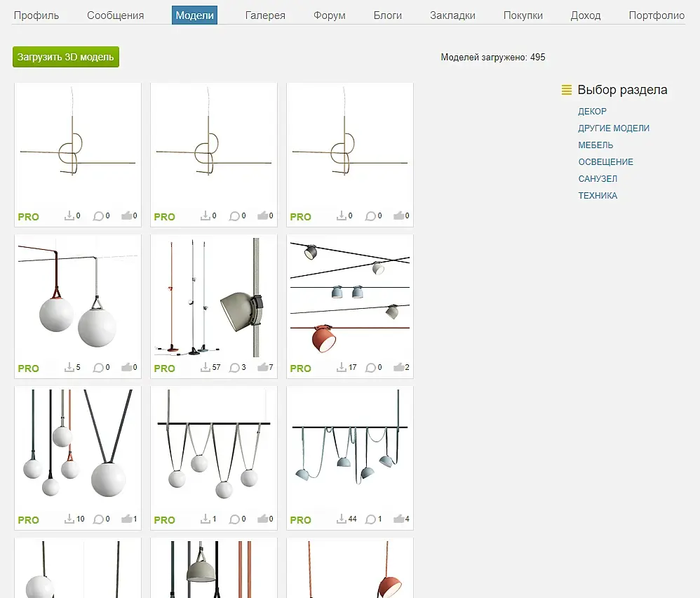
Task: Open the globes hanging from bar thumbnail
Action: tap(214, 449)
